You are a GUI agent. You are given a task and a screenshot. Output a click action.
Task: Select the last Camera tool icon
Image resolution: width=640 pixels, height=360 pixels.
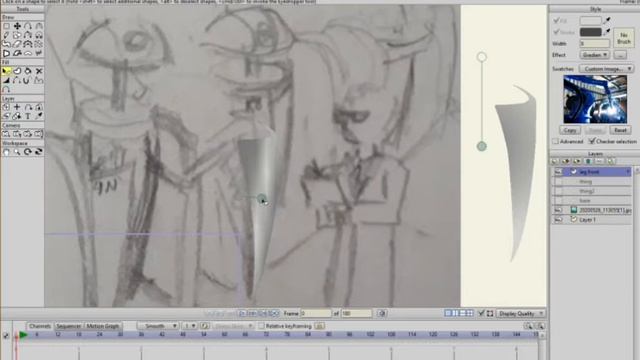click(x=39, y=134)
